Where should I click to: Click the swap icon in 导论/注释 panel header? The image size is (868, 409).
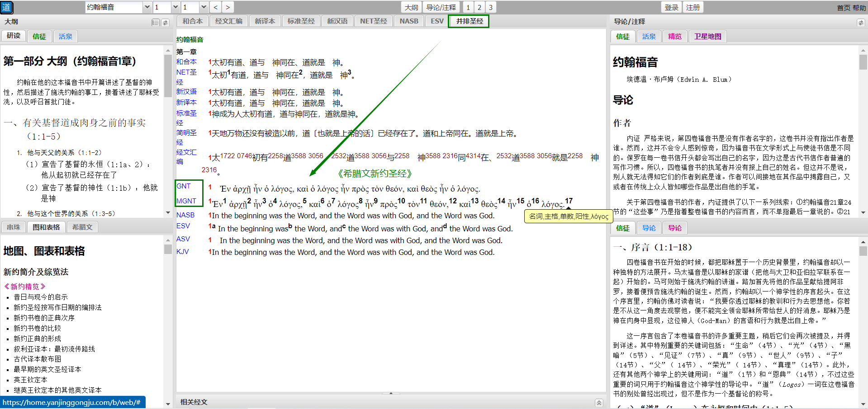coord(860,22)
